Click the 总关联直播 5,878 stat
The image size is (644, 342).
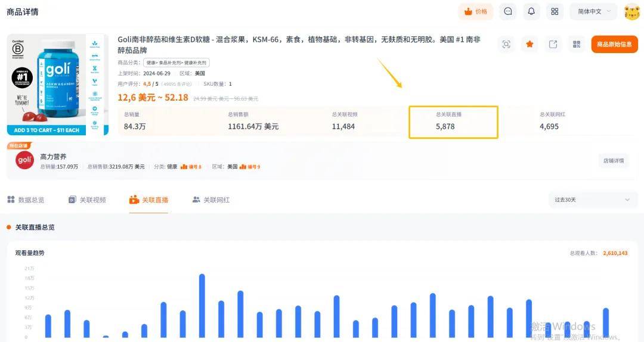[x=453, y=122]
